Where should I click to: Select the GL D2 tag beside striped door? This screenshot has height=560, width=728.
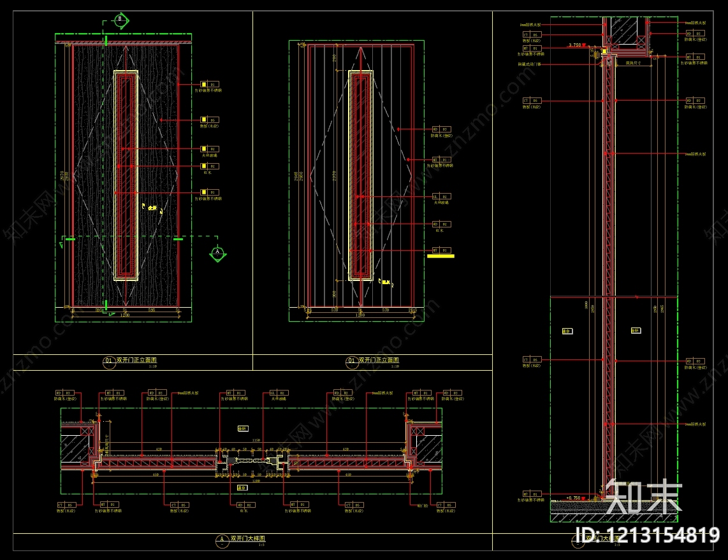coord(442,197)
